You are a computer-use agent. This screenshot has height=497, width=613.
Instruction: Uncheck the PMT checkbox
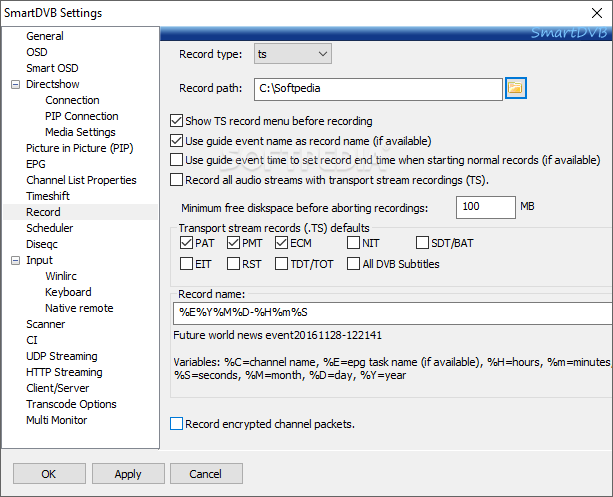pos(233,243)
